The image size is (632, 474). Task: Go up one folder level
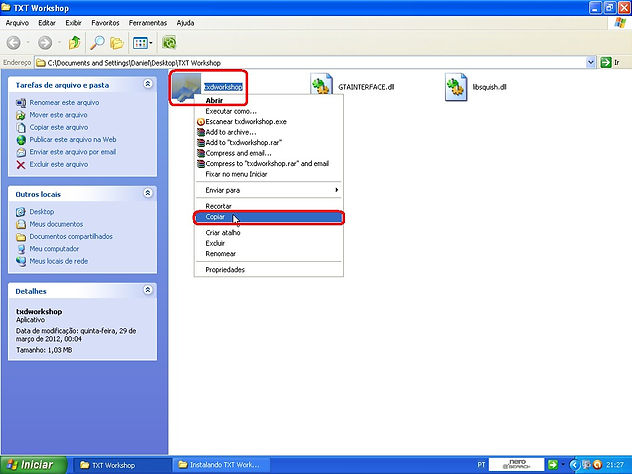pos(75,43)
